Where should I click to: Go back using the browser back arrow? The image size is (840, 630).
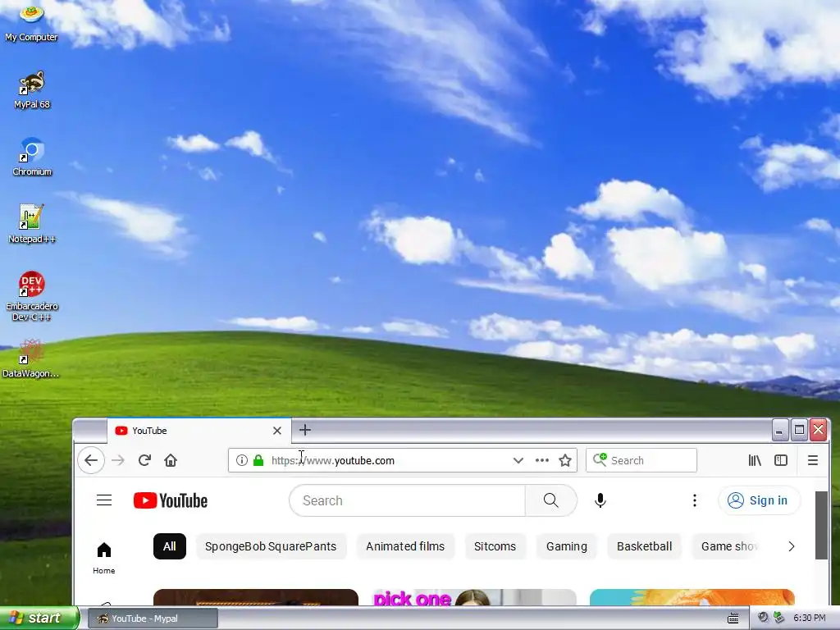91,460
